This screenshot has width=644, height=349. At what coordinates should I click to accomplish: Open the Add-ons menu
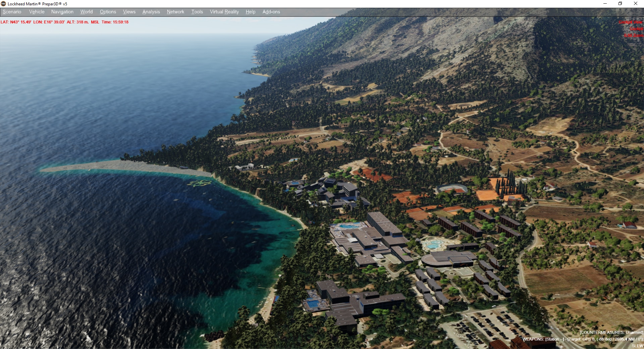[x=271, y=12]
